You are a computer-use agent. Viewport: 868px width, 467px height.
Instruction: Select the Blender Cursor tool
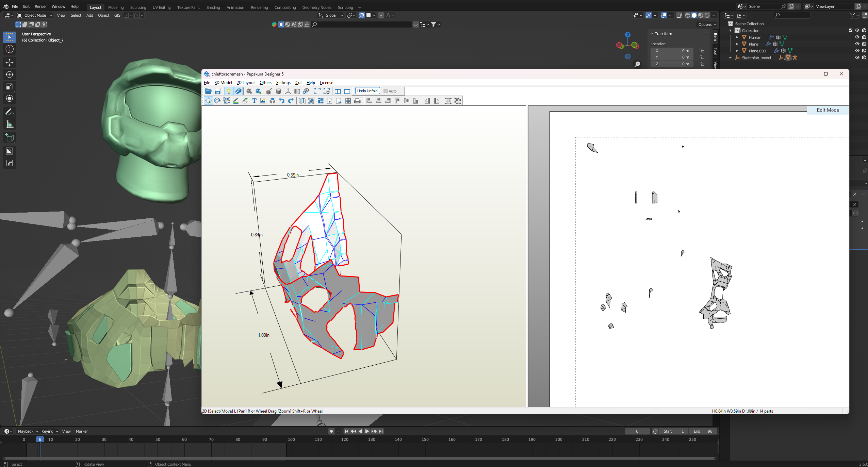[10, 49]
